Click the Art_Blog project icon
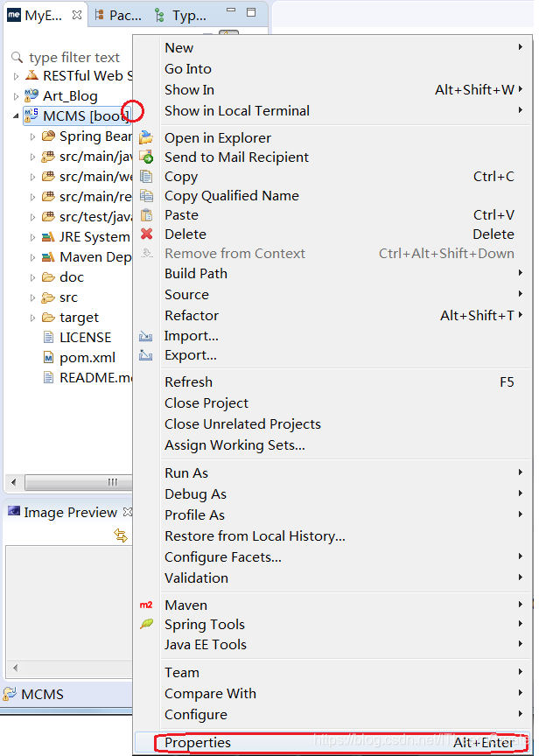The image size is (539, 756). [31, 96]
